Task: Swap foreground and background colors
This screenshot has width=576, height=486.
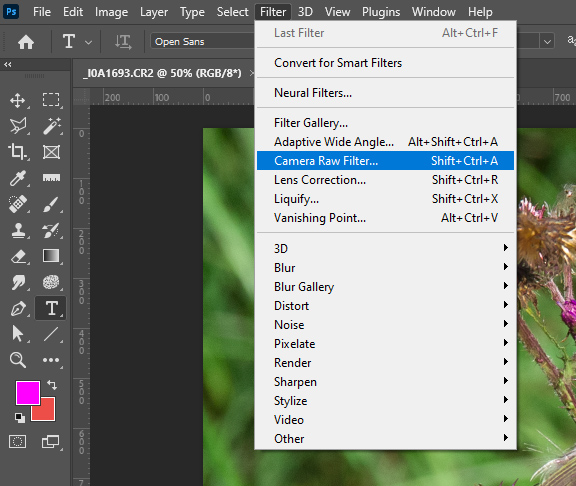Action: 52,385
